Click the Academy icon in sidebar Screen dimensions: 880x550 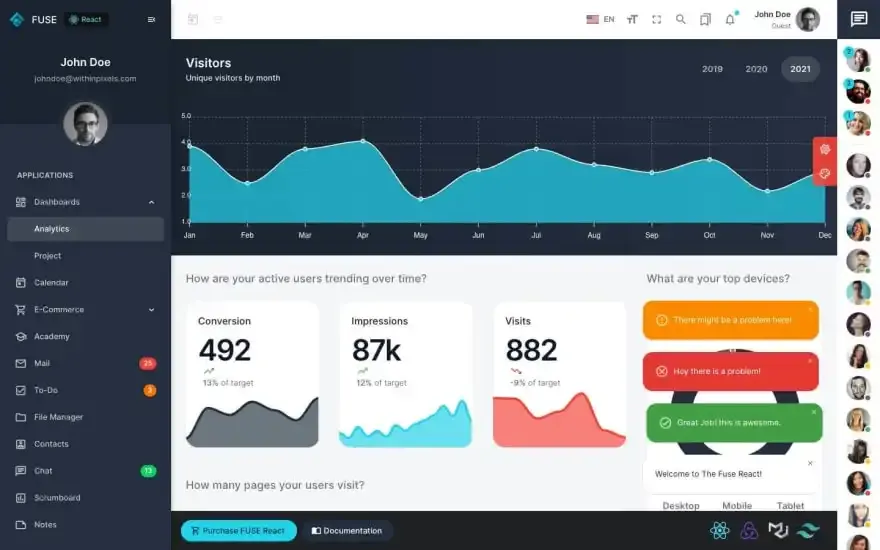point(21,336)
